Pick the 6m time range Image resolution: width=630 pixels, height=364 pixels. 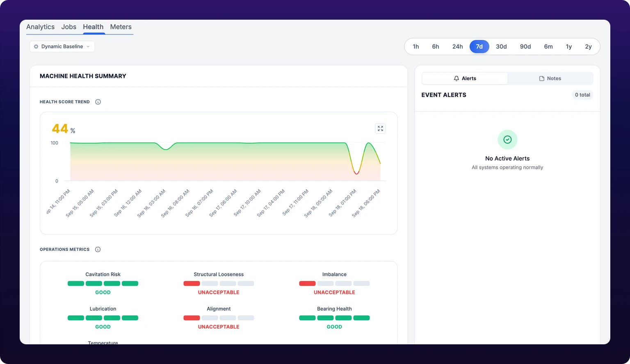coord(548,47)
